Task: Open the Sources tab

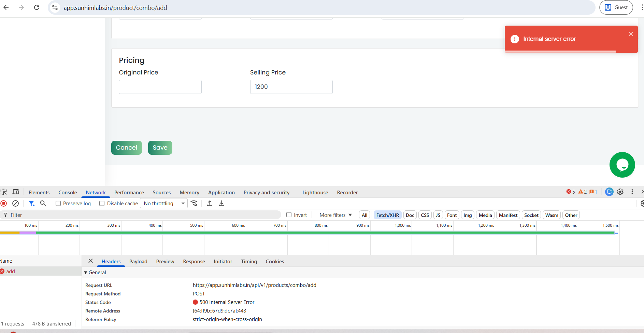Action: [x=162, y=193]
